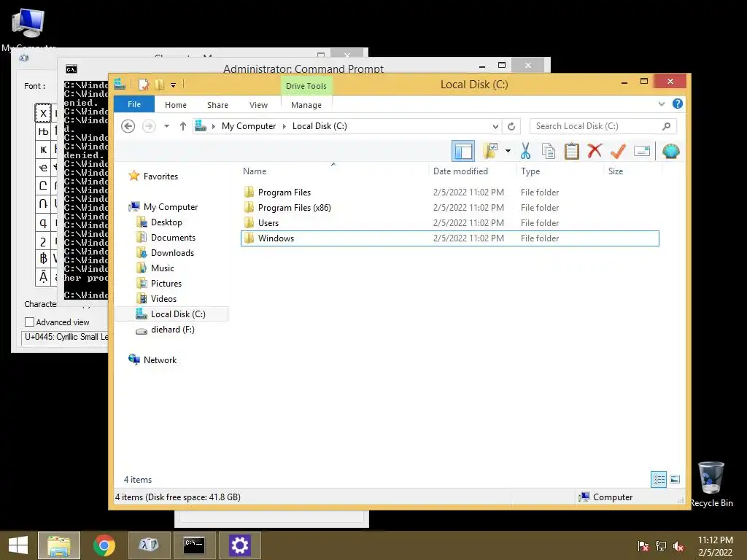This screenshot has width=747, height=560.
Task: Click the taskbar clock showing 11:12 PM
Action: pos(715,545)
